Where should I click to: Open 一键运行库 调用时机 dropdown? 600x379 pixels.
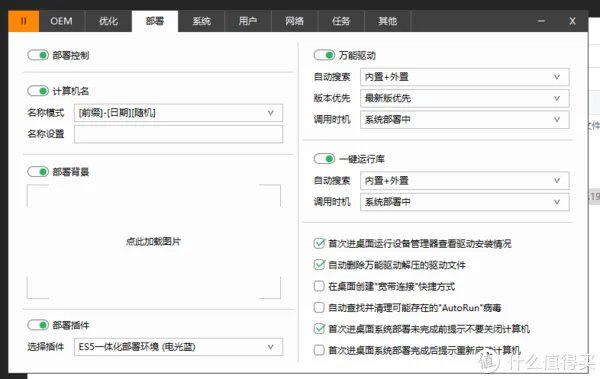click(465, 202)
